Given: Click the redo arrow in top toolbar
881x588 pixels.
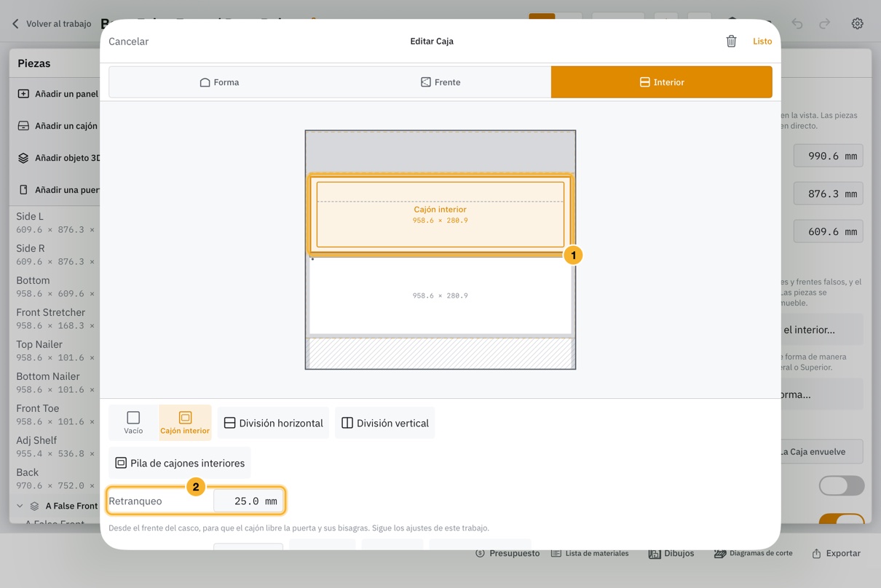Looking at the screenshot, I should pyautogui.click(x=824, y=23).
